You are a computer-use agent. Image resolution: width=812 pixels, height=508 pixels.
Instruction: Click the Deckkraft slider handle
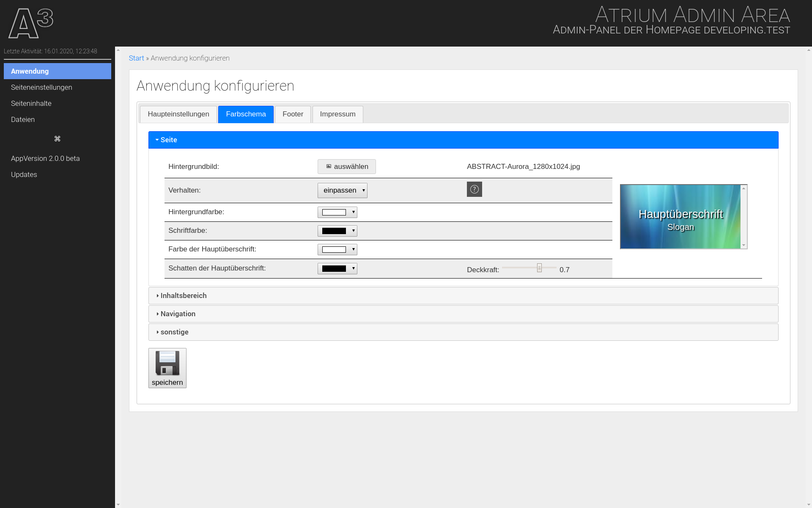click(539, 268)
